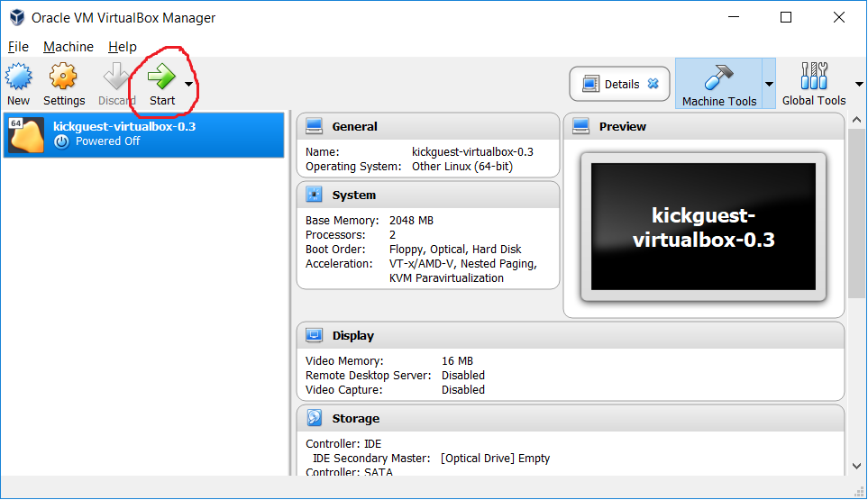Open the Help menu
This screenshot has height=500, width=868.
click(x=123, y=47)
